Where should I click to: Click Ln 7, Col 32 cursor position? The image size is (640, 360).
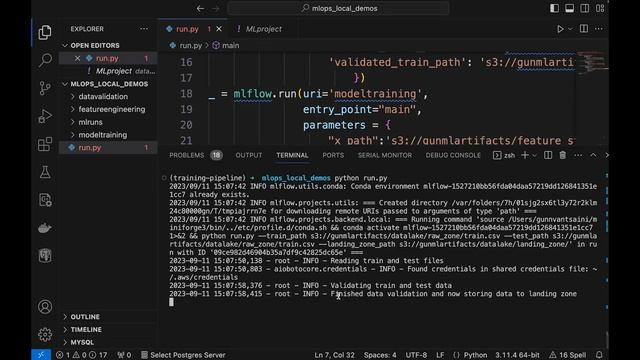point(334,355)
